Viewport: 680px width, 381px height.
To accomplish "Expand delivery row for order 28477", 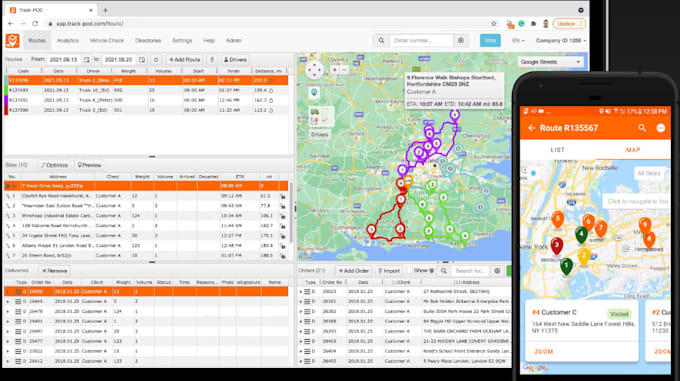I will [7, 341].
